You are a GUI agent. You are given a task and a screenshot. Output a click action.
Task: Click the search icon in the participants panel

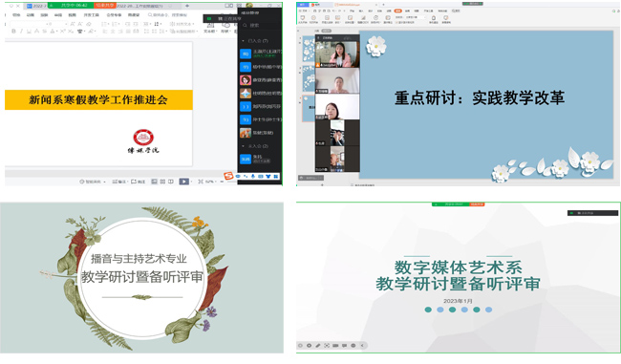coord(245,25)
